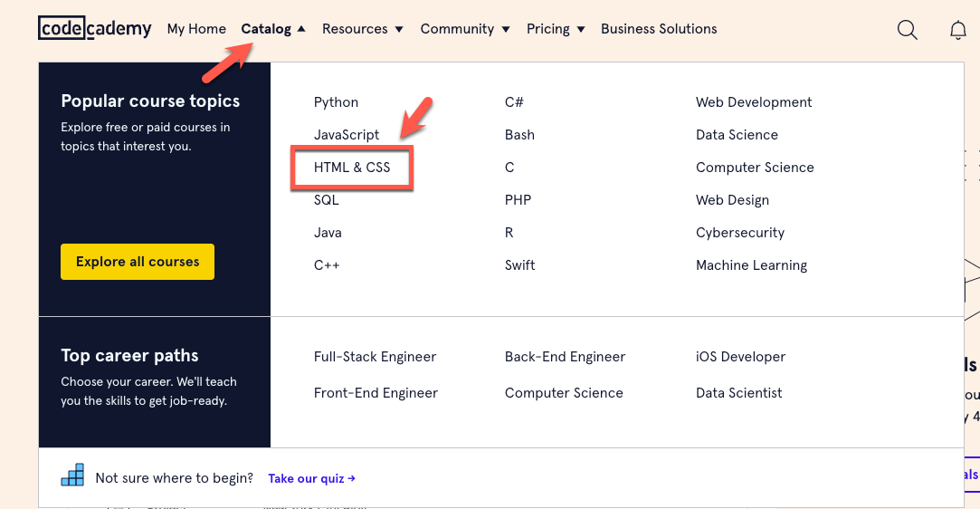This screenshot has width=980, height=509.
Task: Click the Not sure where to begin text
Action: (x=175, y=478)
